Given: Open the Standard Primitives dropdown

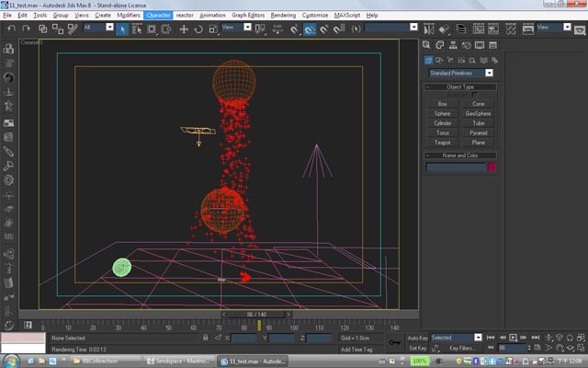Looking at the screenshot, I should point(461,73).
